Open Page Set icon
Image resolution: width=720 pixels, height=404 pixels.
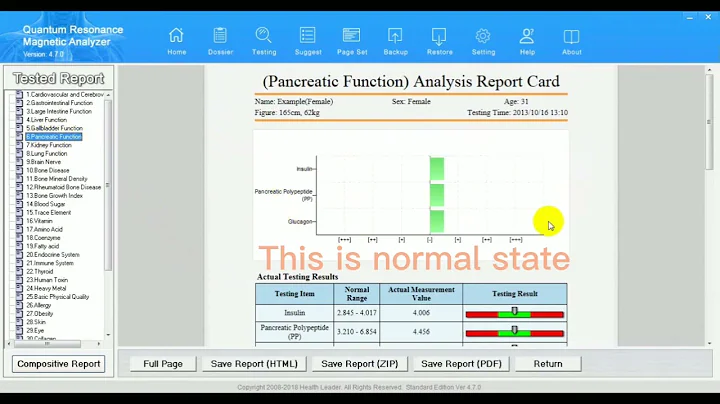(352, 36)
